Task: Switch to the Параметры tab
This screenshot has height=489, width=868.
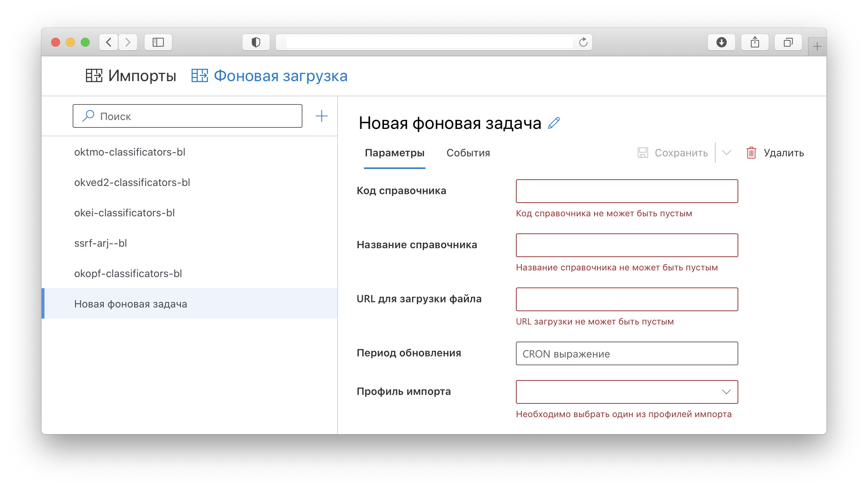Action: tap(395, 153)
